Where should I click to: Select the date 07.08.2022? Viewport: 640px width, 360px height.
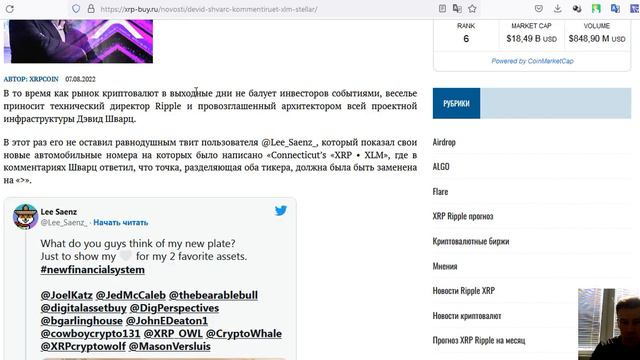80,79
